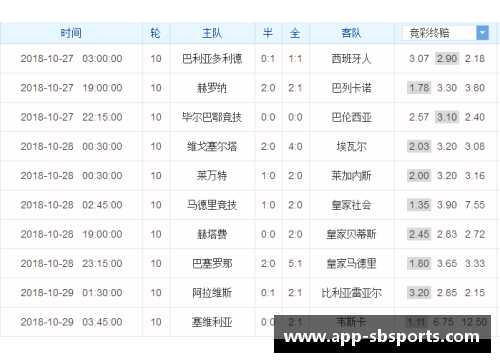Select the highlighted 1.78 home odds

(x=419, y=88)
